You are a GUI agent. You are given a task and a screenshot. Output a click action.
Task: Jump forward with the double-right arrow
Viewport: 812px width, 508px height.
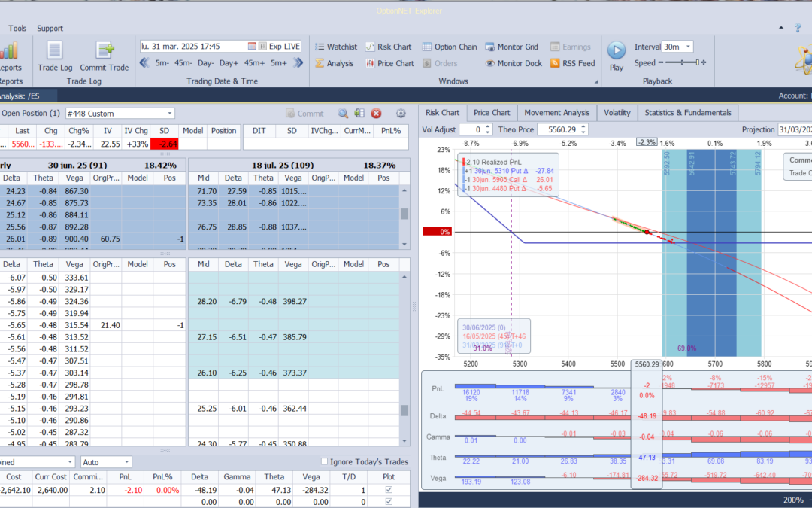(298, 63)
